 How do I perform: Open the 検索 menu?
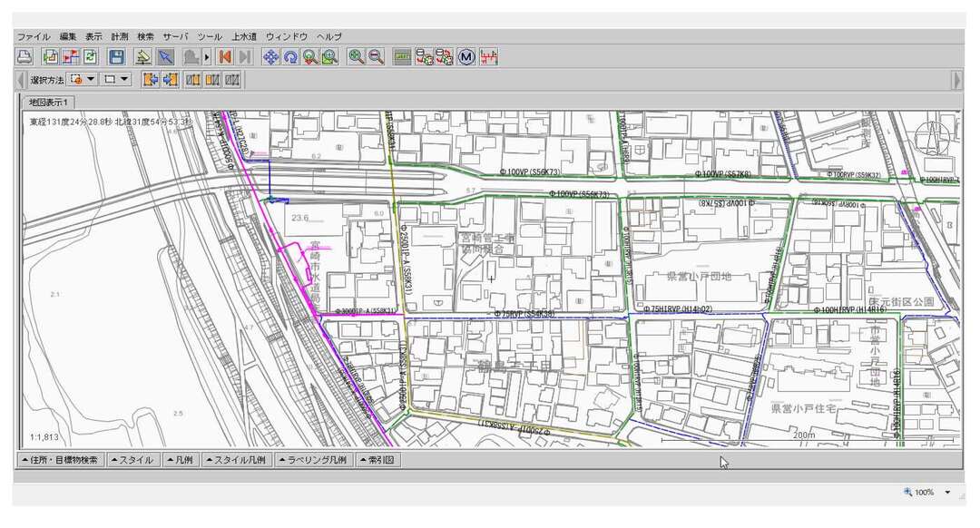click(145, 37)
